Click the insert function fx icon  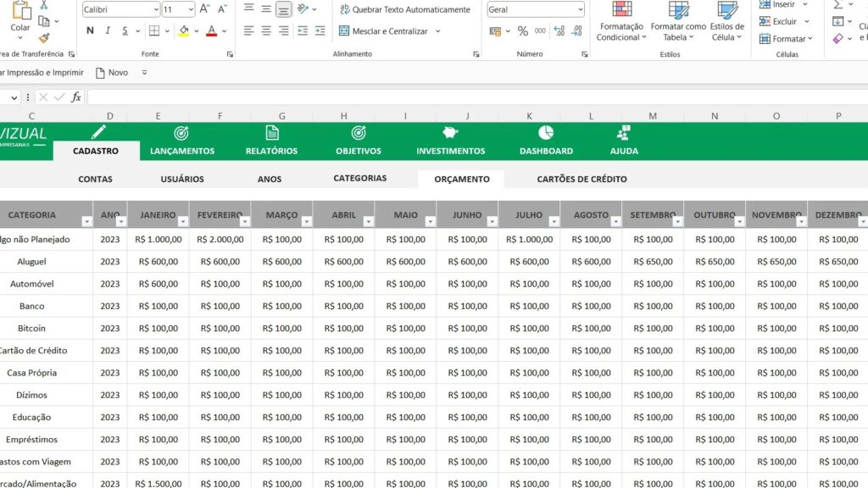(x=76, y=97)
